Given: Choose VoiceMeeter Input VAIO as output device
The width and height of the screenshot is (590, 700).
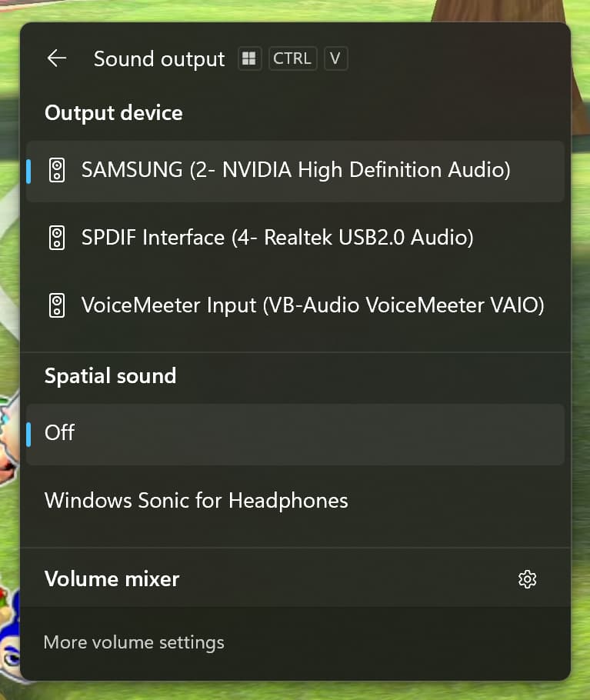Looking at the screenshot, I should (x=312, y=305).
